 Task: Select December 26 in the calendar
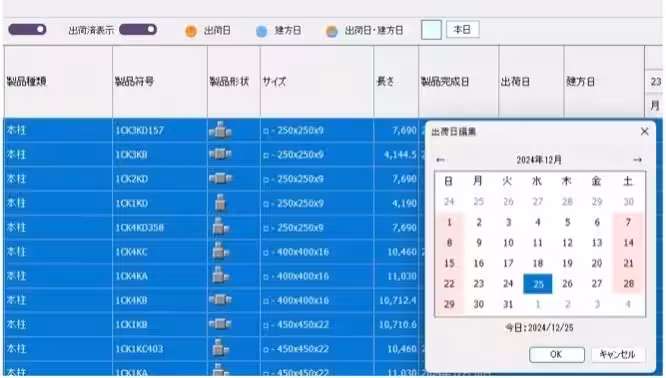(567, 284)
